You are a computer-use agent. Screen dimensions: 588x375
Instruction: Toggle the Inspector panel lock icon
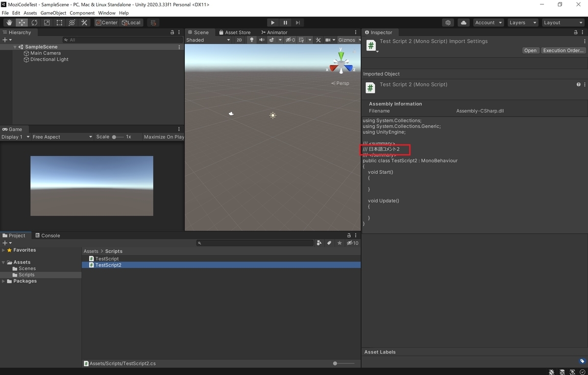pos(576,32)
